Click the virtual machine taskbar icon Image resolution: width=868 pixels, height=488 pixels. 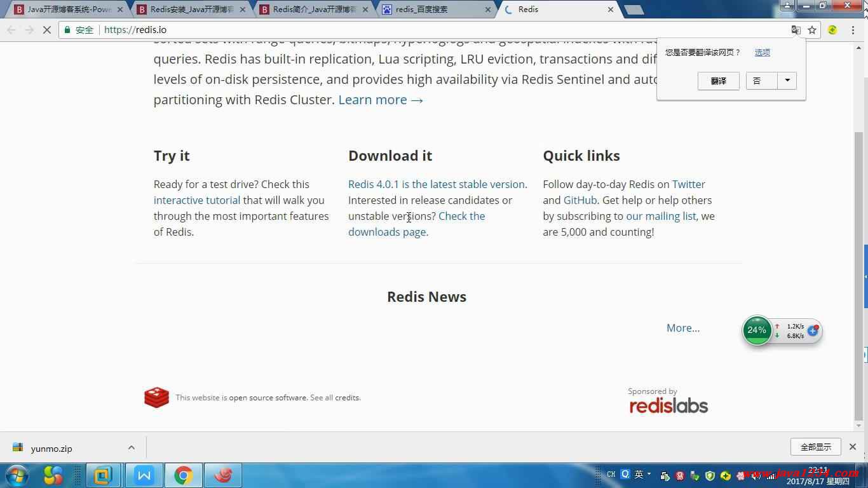coord(103,475)
